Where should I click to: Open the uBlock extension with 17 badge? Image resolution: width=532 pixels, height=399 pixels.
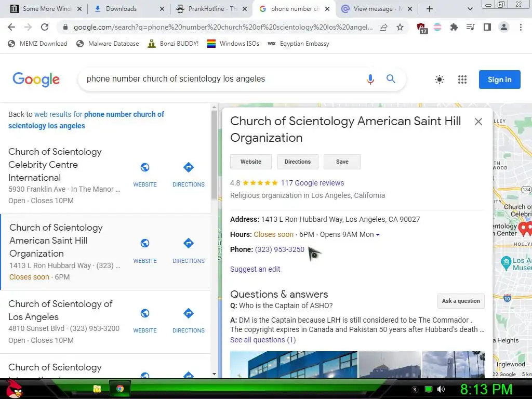pyautogui.click(x=421, y=28)
